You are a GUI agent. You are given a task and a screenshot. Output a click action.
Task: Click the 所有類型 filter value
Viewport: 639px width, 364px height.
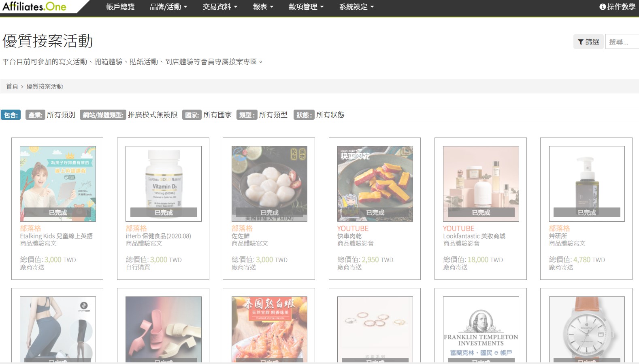(x=273, y=115)
